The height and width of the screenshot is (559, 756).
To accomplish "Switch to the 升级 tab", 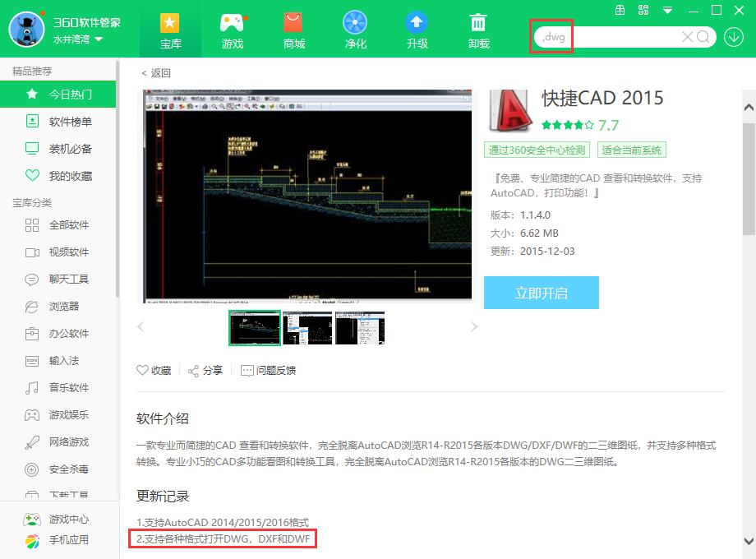I will click(x=417, y=31).
